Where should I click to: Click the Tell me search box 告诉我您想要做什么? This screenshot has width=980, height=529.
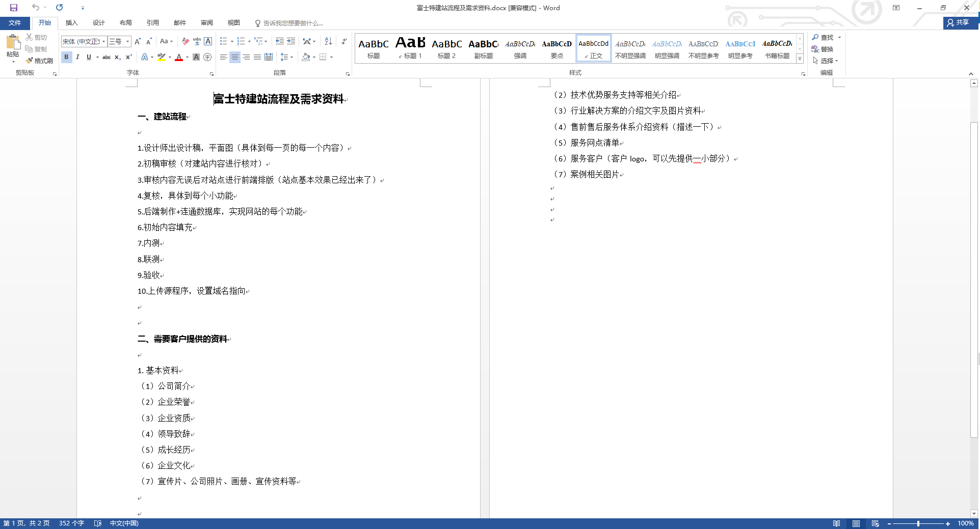(x=289, y=23)
